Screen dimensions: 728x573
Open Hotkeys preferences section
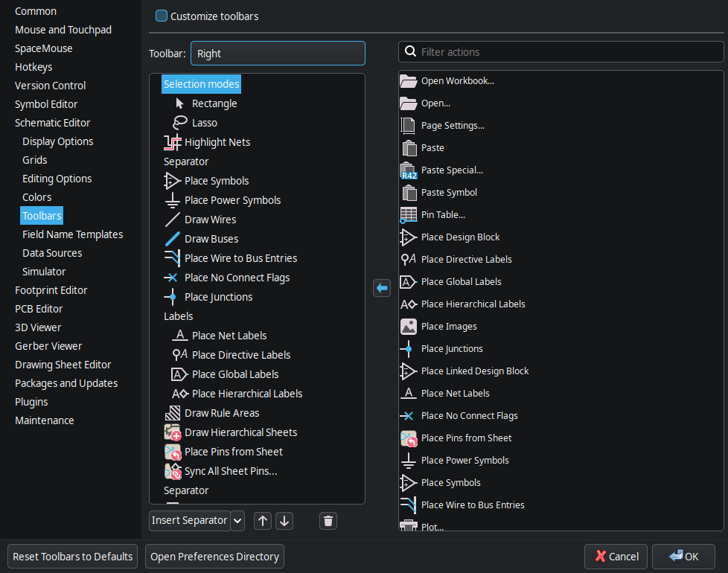(33, 67)
